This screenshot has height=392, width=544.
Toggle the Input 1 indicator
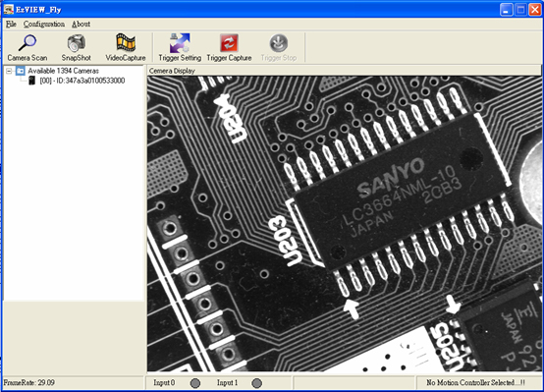256,383
